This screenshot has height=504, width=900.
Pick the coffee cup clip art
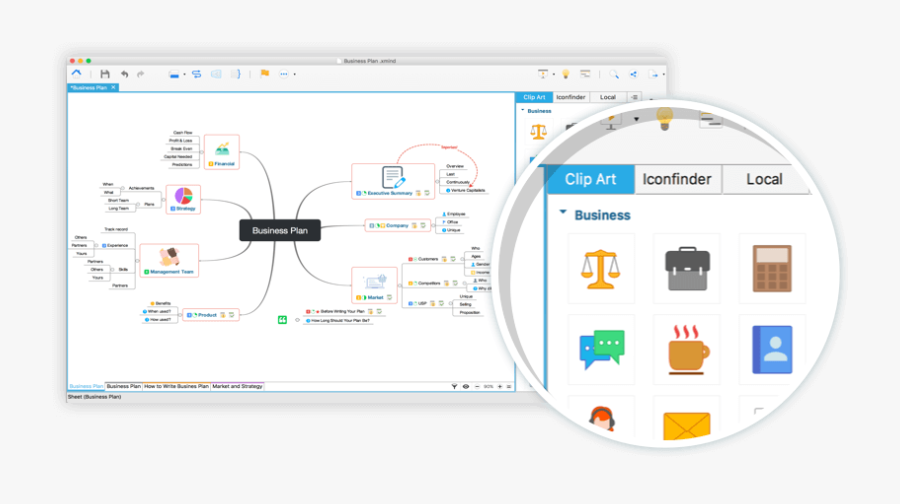click(x=686, y=350)
